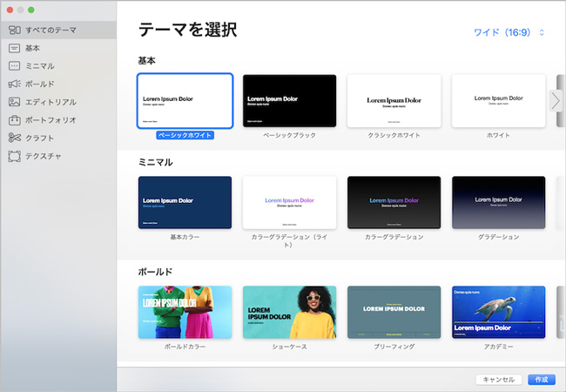Select the ボールドカラー theme thumbnail
The height and width of the screenshot is (392, 566).
185,312
